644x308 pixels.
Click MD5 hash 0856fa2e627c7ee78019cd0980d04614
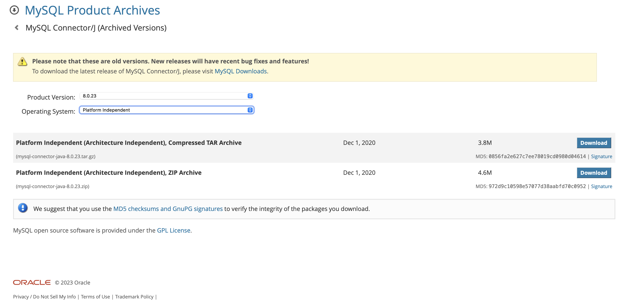pos(537,156)
